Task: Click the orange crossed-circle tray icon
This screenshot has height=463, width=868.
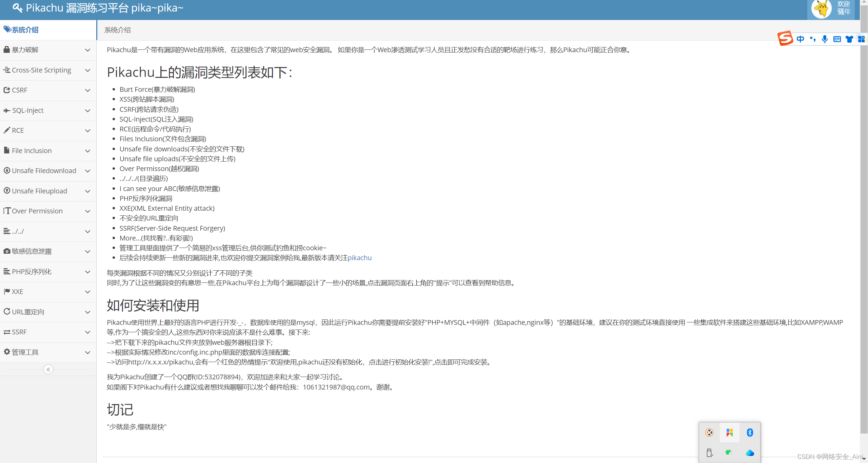Action: pos(709,433)
